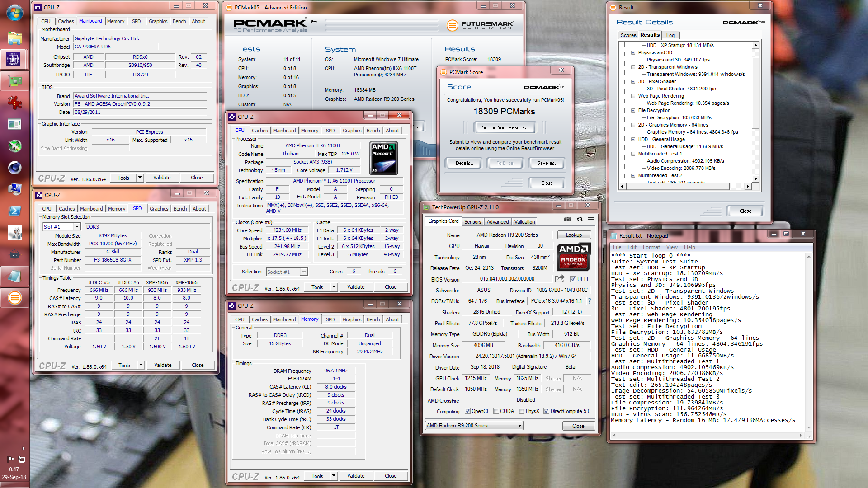Screen dimensions: 868x488
Task: Click the Bus Interface question mark icon
Action: pyautogui.click(x=589, y=301)
